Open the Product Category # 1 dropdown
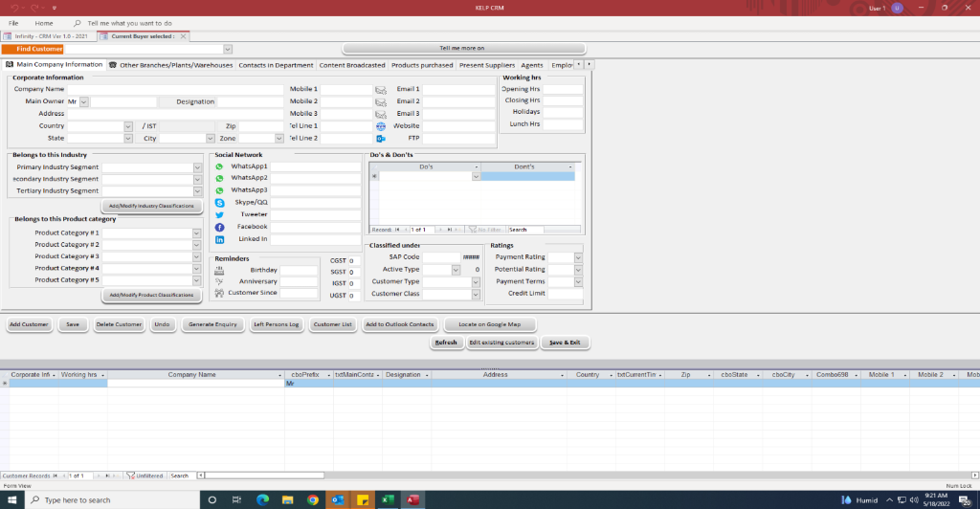Viewport: 980px width, 509px height. 197,233
